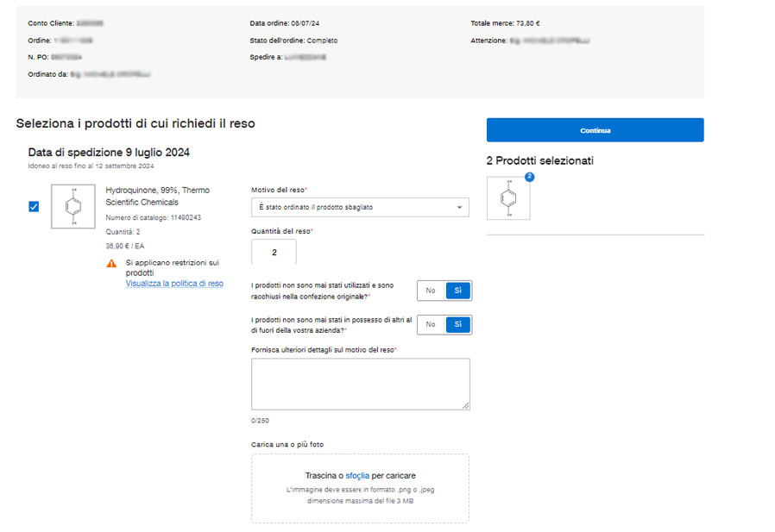
Task: Uncheck the Hydroquinone product checkbox
Action: pos(34,206)
